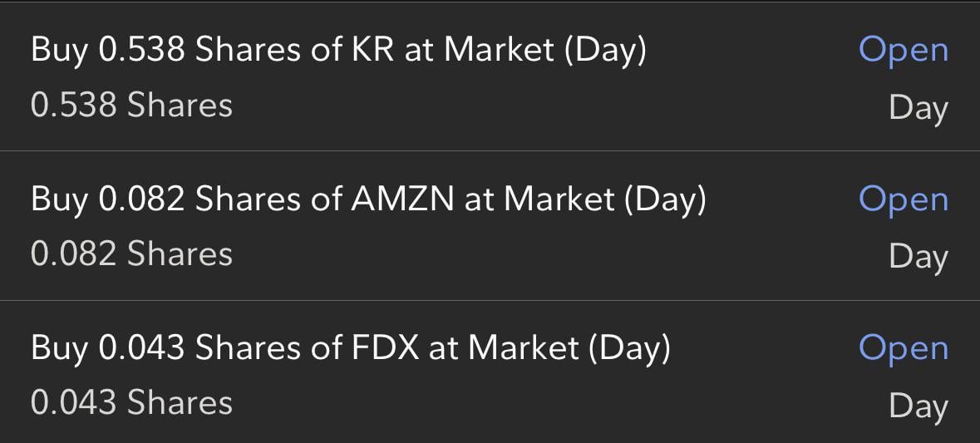
Task: Click Open status on KR order
Action: pyautogui.click(x=903, y=51)
